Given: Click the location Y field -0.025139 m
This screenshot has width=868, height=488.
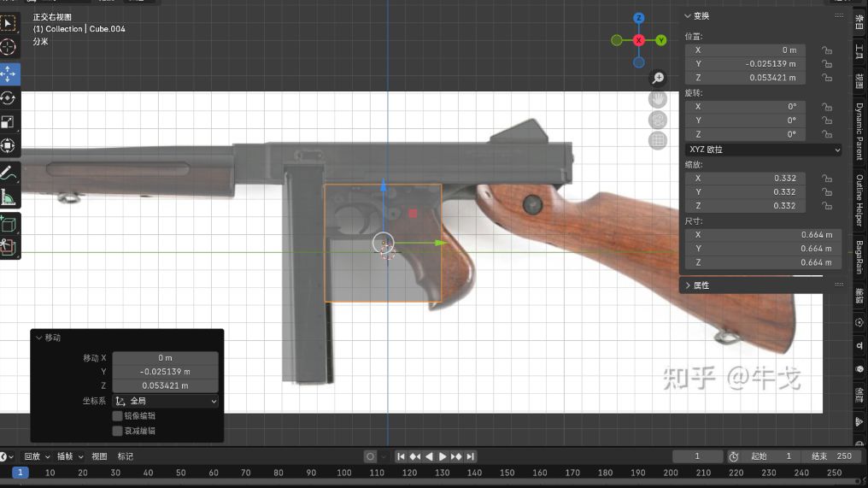Looking at the screenshot, I should pos(745,64).
